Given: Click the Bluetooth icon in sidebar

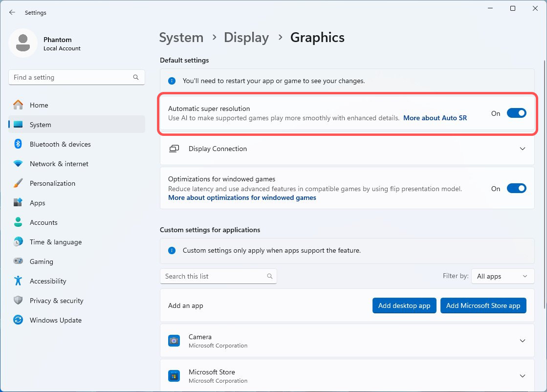Looking at the screenshot, I should 18,144.
